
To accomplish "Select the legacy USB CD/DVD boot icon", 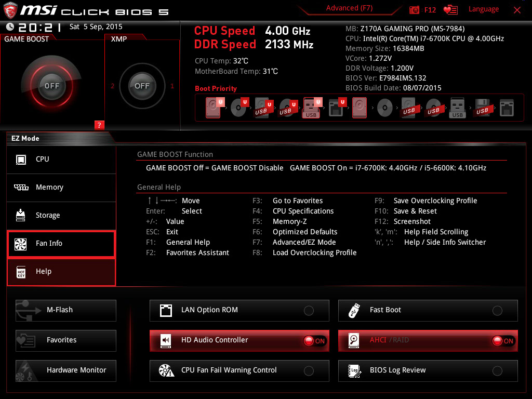I will [x=433, y=108].
